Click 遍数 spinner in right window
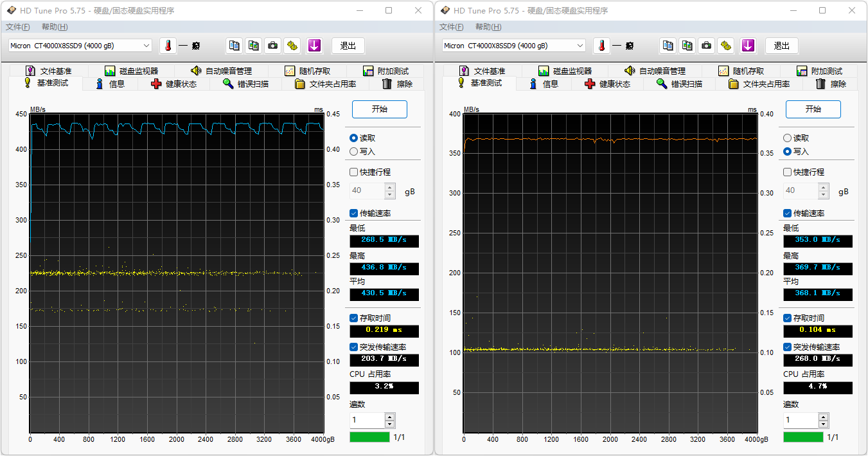868x456 pixels. tap(824, 421)
